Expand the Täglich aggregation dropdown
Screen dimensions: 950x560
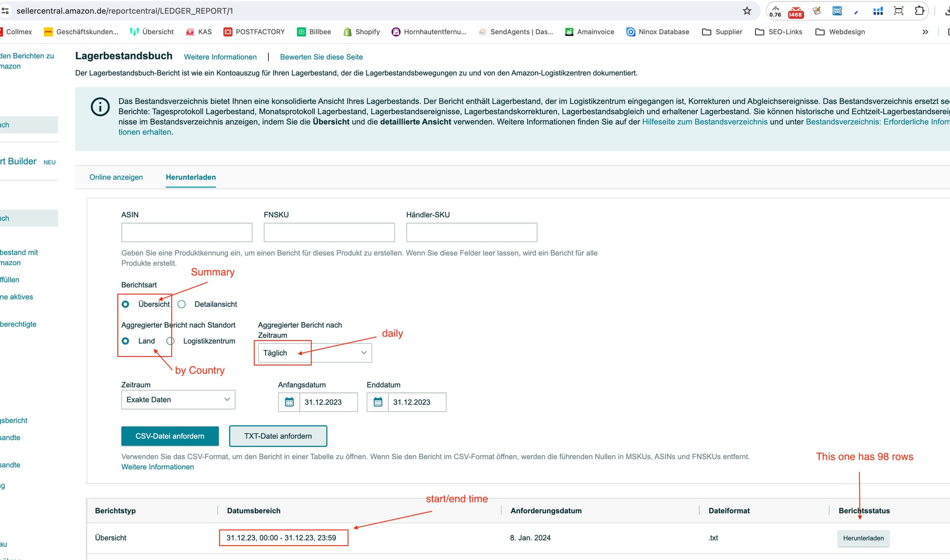(315, 353)
